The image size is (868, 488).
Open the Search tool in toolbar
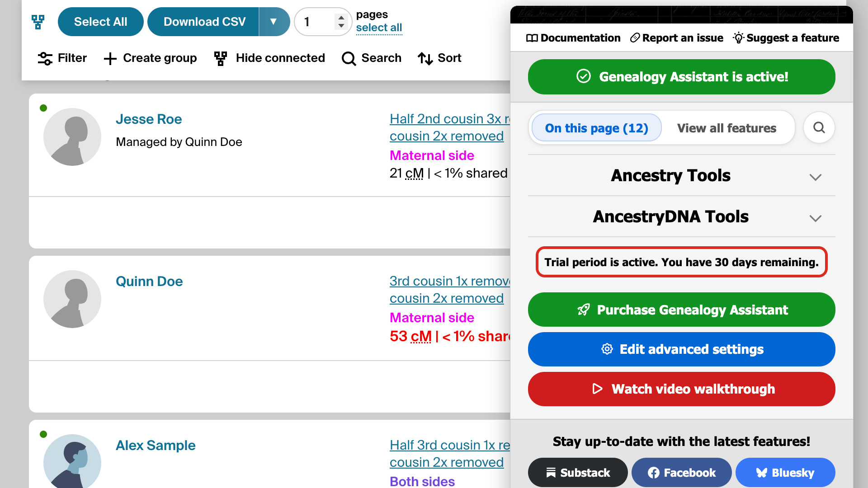pos(372,58)
